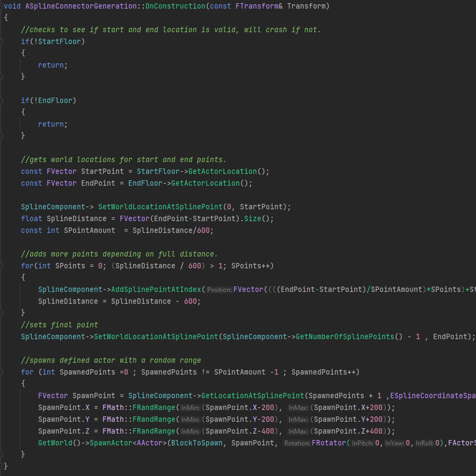Click the float SplineDistance declaration name
The image size is (476, 476).
point(77,219)
